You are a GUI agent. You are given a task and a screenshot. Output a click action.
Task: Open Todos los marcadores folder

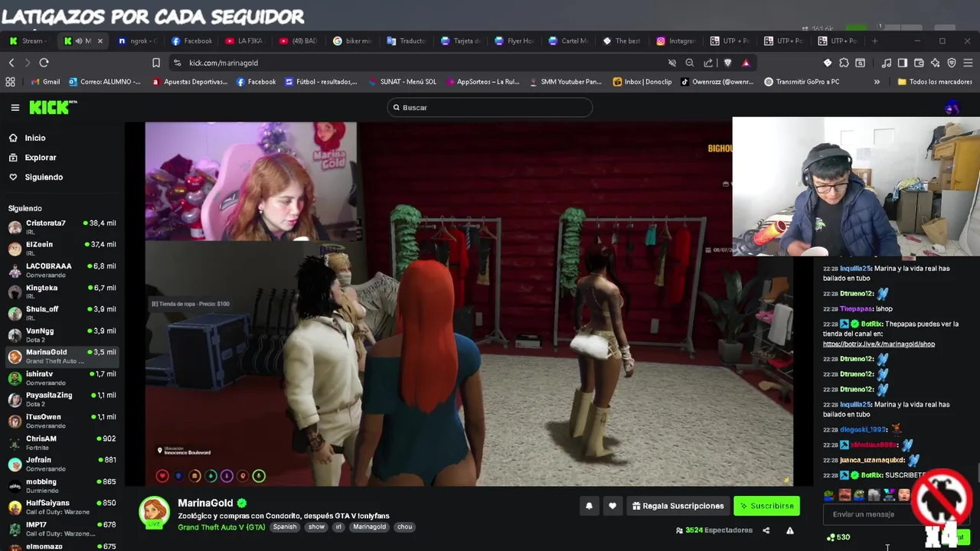(x=934, y=82)
